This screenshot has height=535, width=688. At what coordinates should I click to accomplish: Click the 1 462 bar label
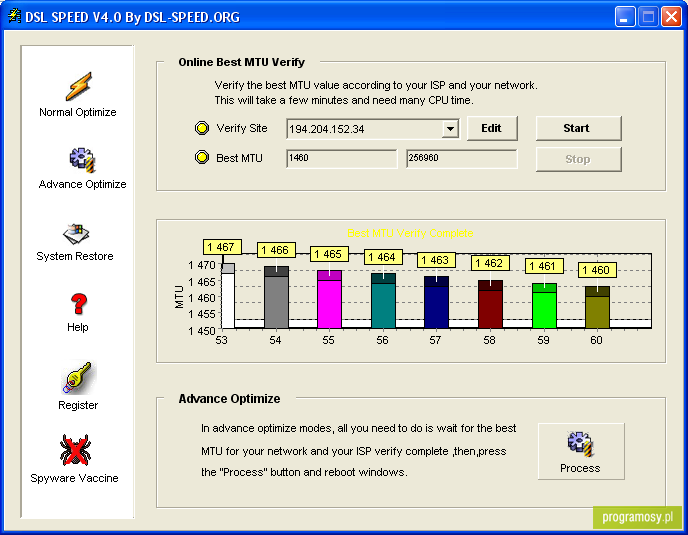[491, 263]
